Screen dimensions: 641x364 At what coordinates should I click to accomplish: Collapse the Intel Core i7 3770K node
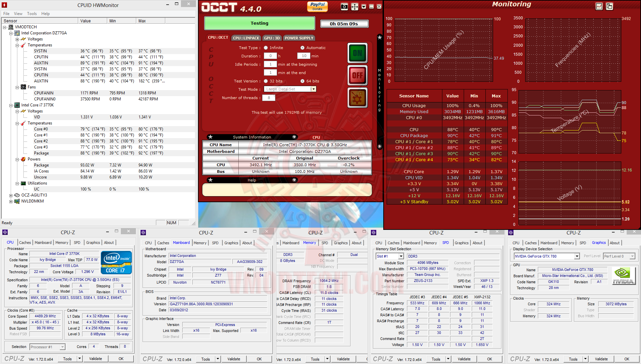click(x=11, y=105)
